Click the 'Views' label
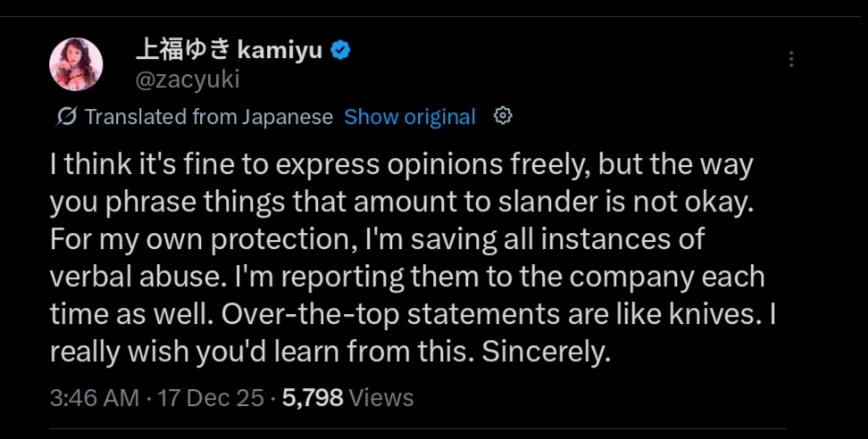The image size is (868, 439). [382, 398]
